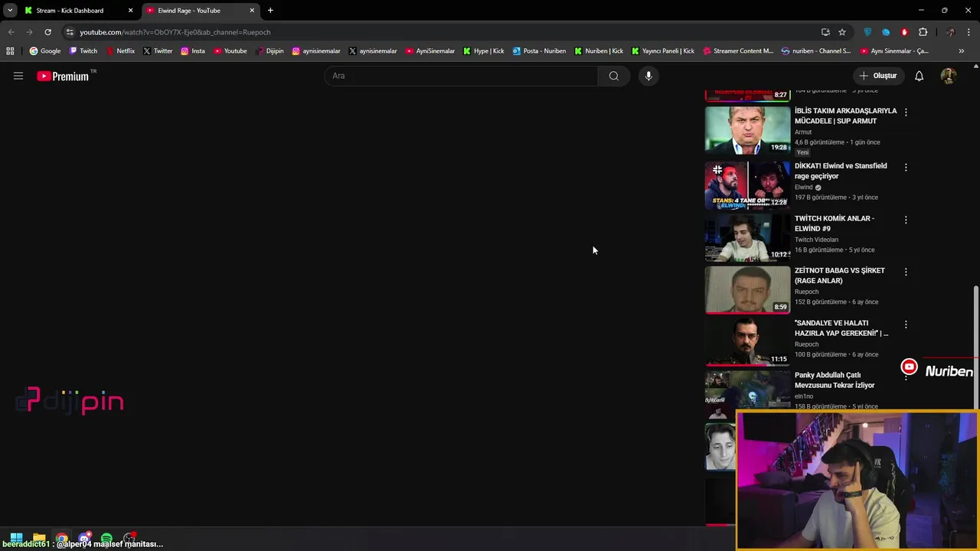Open the Posta - Nuriben bookmark
Image resolution: width=980 pixels, height=551 pixels.
point(539,51)
